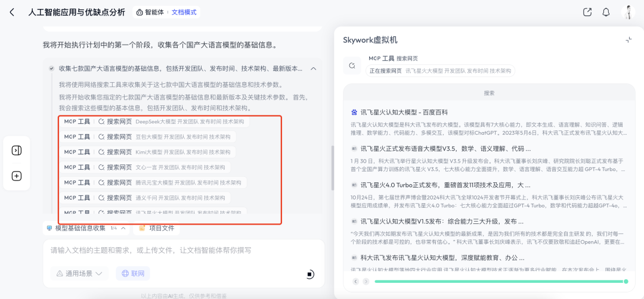Click the share/export icon in header

pos(587,13)
